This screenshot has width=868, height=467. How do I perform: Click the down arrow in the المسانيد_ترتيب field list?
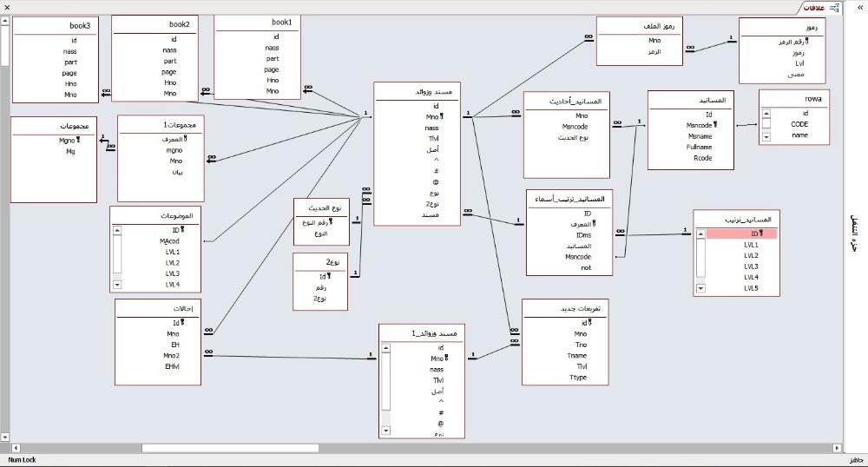[x=700, y=288]
